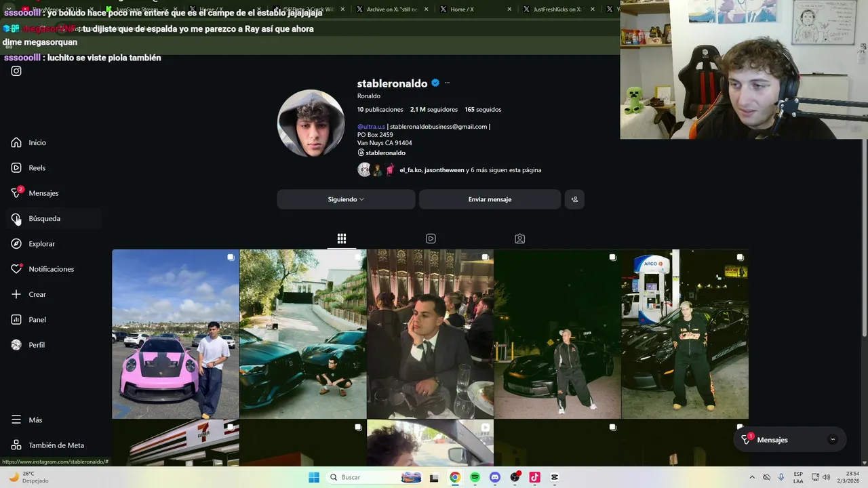Open También de Meta

pos(54,445)
